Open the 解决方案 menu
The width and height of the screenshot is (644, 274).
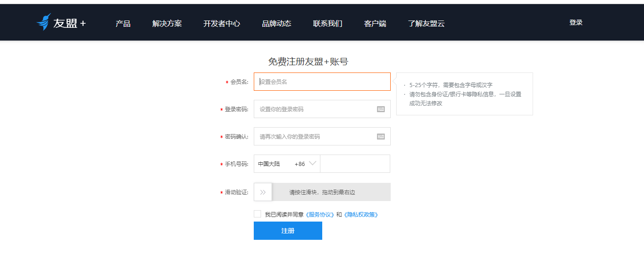click(x=167, y=24)
